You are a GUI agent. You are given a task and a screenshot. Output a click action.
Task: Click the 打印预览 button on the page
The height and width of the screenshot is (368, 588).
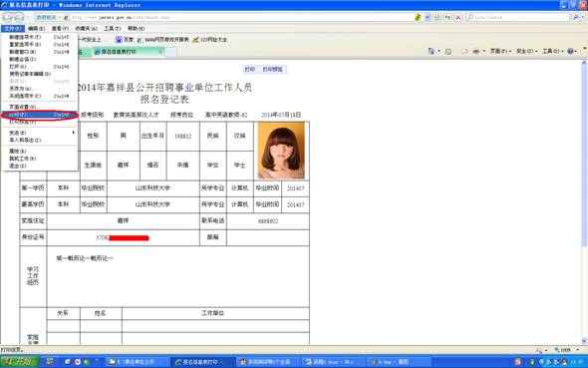point(273,70)
